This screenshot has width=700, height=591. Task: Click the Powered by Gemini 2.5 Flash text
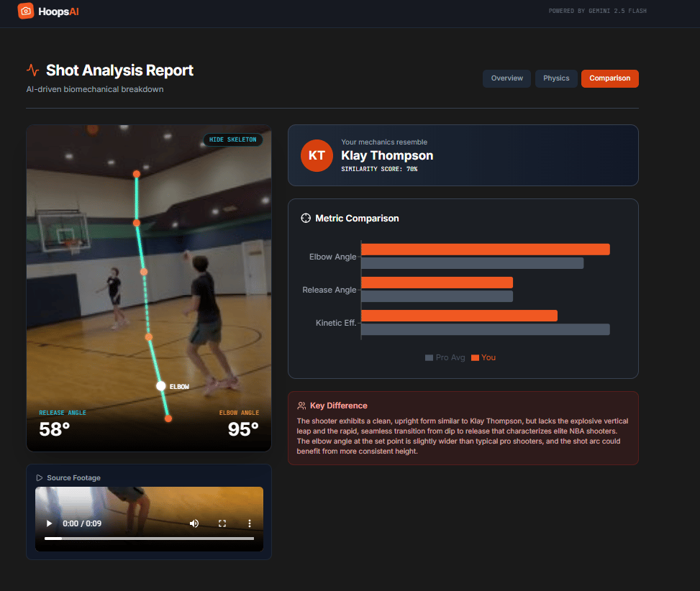pyautogui.click(x=597, y=11)
